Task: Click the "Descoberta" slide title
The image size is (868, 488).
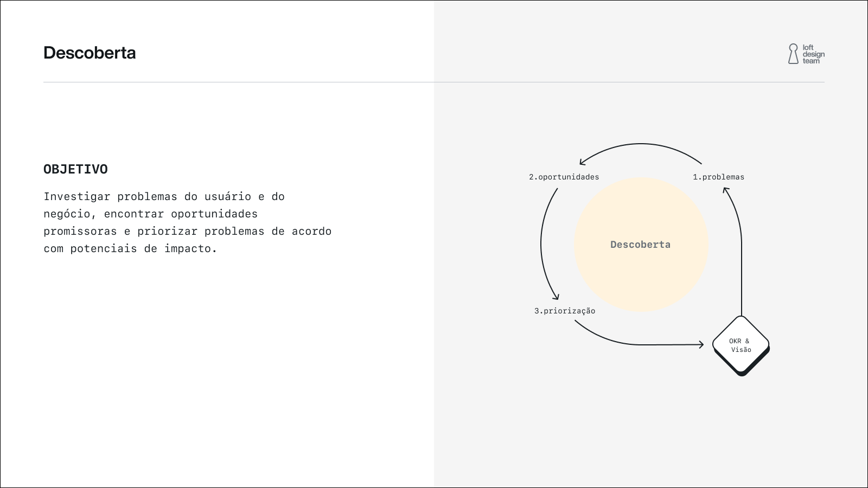Action: pyautogui.click(x=90, y=53)
